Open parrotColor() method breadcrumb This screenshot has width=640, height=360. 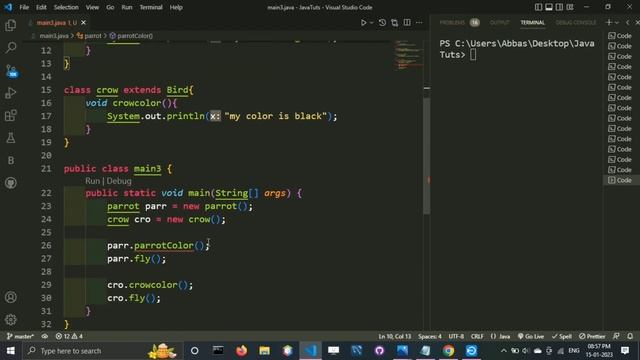click(x=131, y=36)
